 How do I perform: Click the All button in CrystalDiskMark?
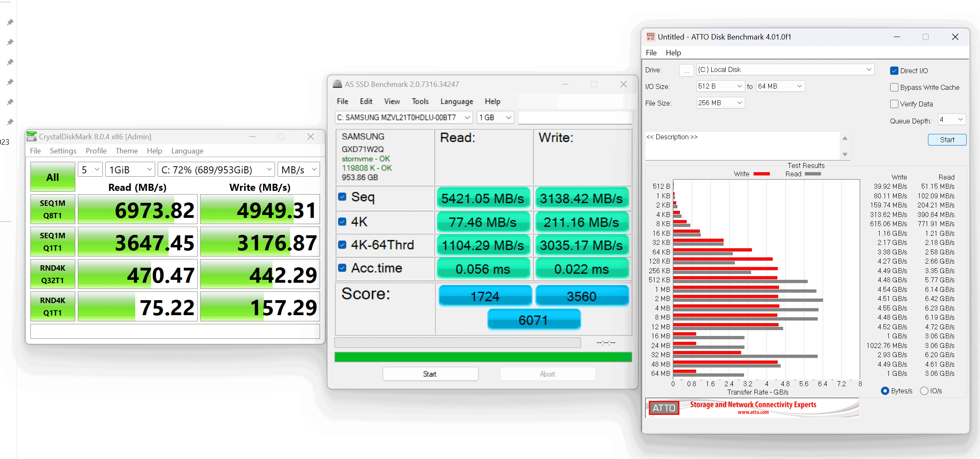(52, 177)
